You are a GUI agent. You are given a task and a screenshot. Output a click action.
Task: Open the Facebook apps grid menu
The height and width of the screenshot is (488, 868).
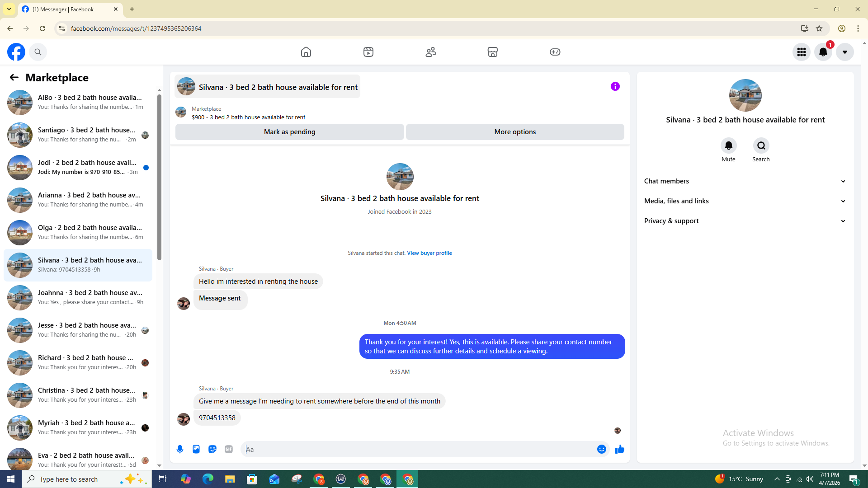point(801,52)
